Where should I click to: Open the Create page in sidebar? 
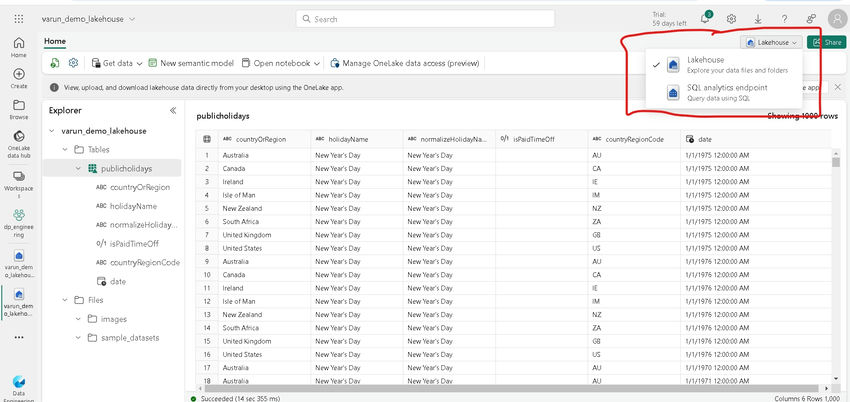click(19, 79)
